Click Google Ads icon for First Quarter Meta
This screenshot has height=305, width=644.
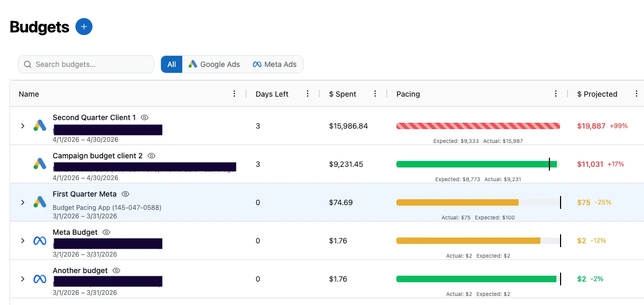(40, 202)
